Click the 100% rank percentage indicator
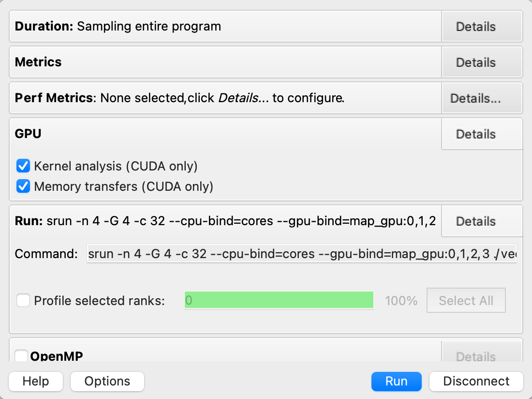 point(401,300)
